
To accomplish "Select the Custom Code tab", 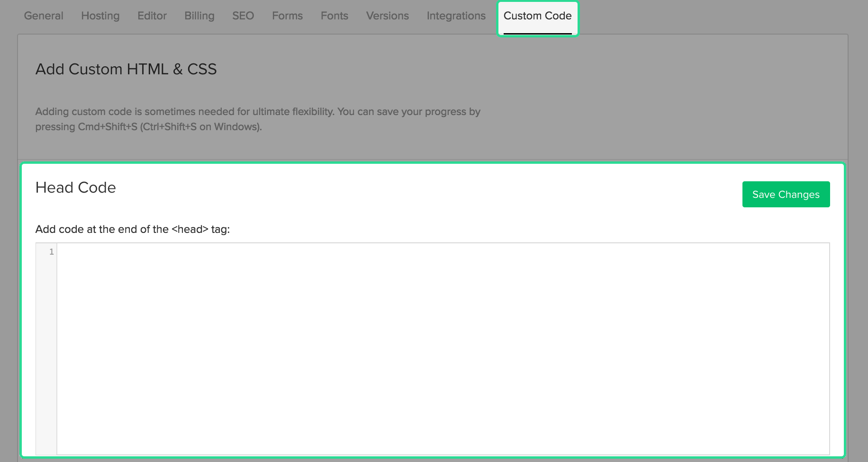I will (537, 16).
